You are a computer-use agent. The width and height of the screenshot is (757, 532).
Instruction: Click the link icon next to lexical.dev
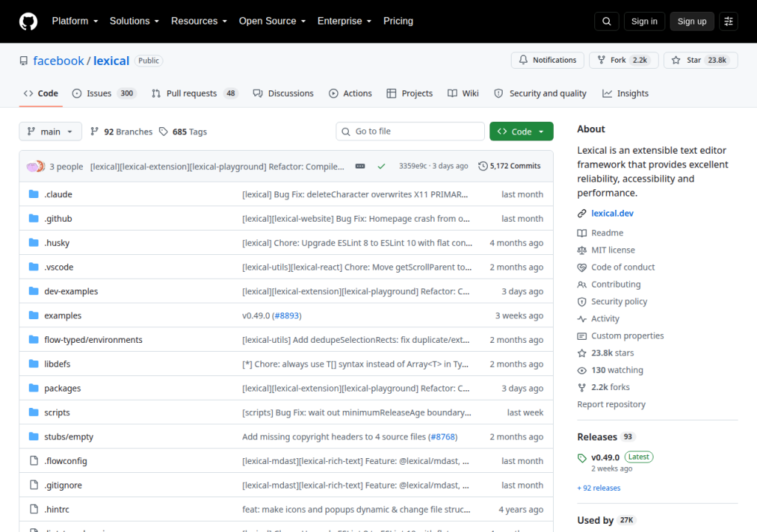pyautogui.click(x=582, y=214)
